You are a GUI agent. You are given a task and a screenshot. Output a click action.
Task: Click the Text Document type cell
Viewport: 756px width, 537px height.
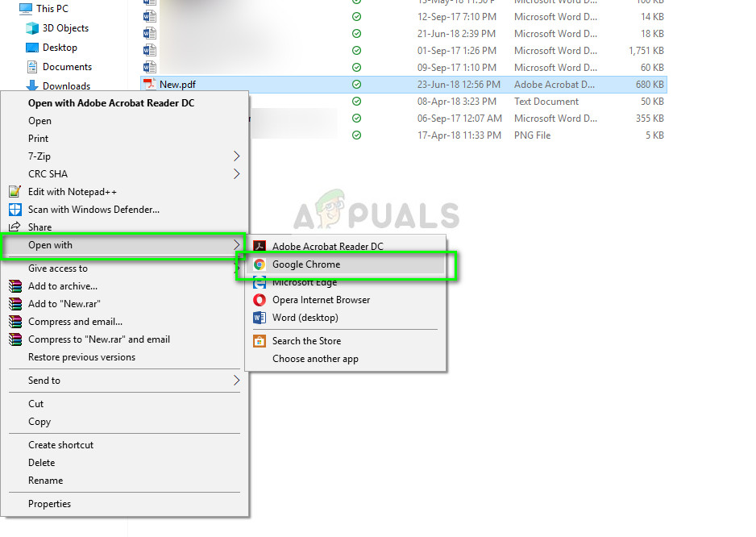[x=546, y=102]
